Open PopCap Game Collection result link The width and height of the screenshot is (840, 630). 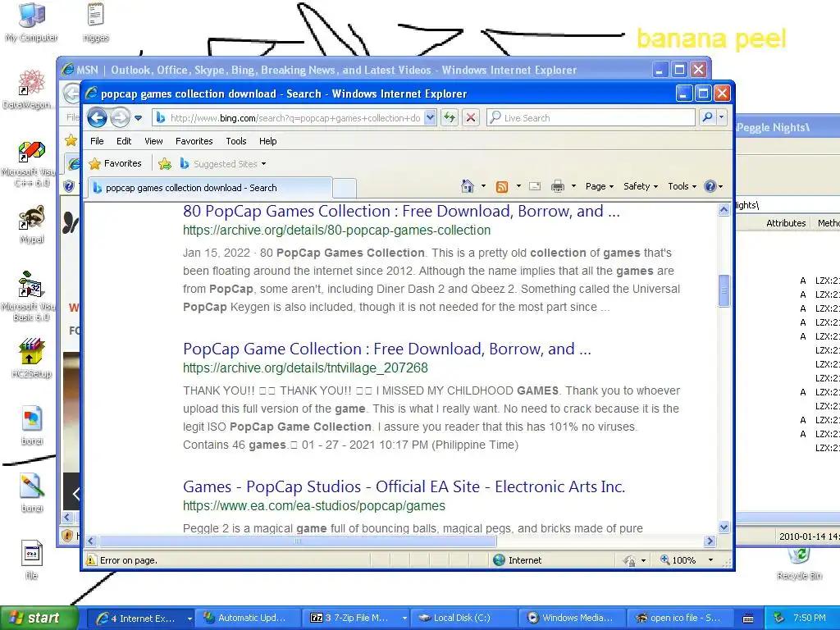point(387,349)
